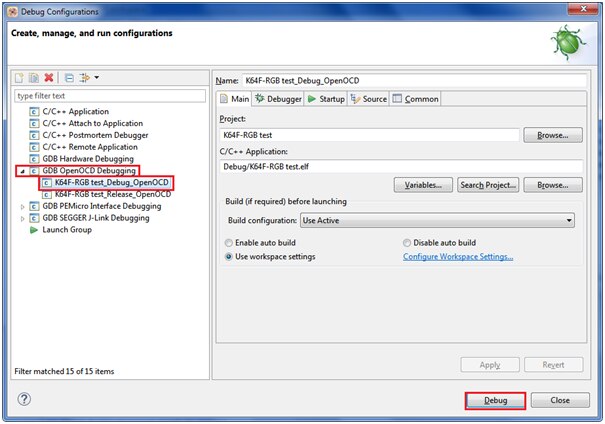
Task: Click icon beside GDB Hardware Debugging
Action: [x=34, y=159]
